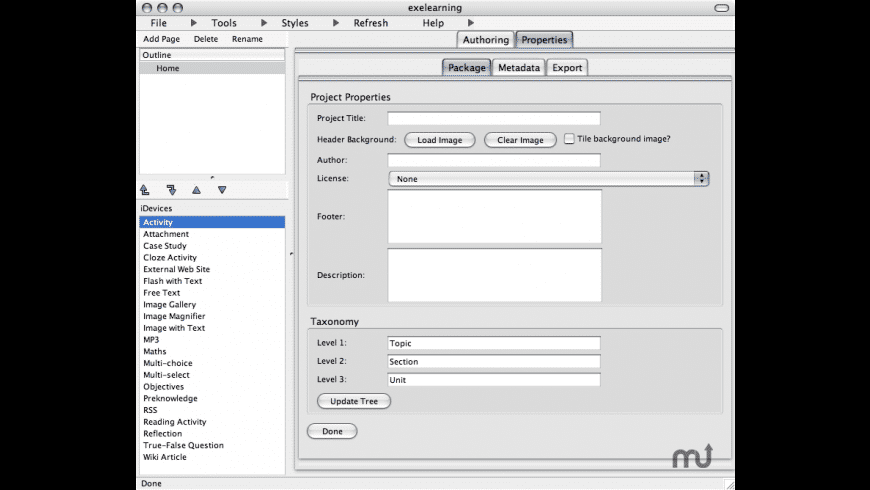Select the Activity iDevice
This screenshot has height=490, width=870.
click(x=212, y=222)
